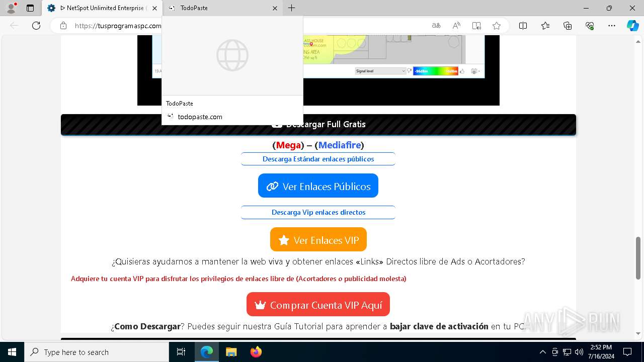Open Microsoft Edge from the taskbar
This screenshot has width=644, height=362.
click(x=207, y=352)
